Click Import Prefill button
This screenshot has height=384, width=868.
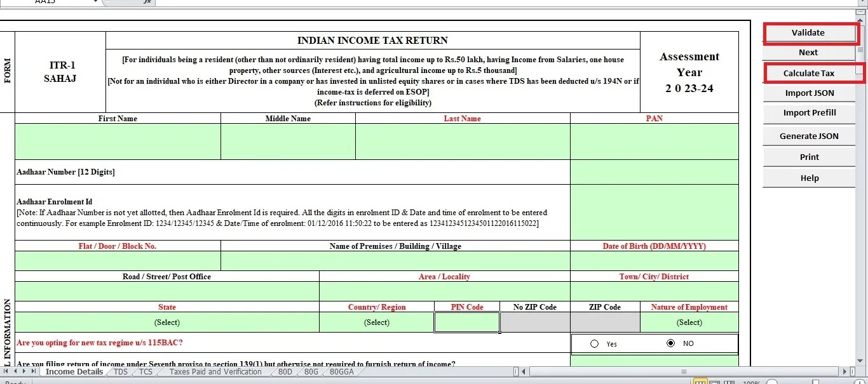(810, 112)
